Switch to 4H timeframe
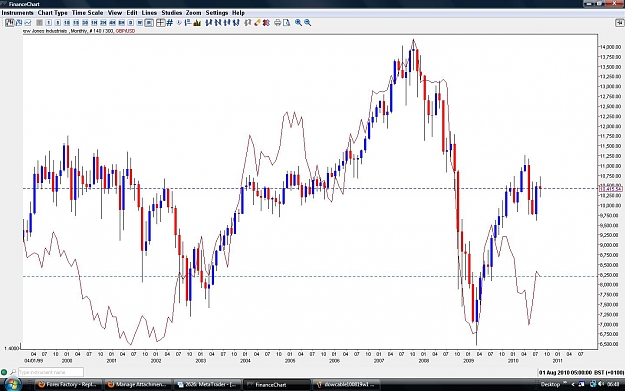 coord(112,23)
